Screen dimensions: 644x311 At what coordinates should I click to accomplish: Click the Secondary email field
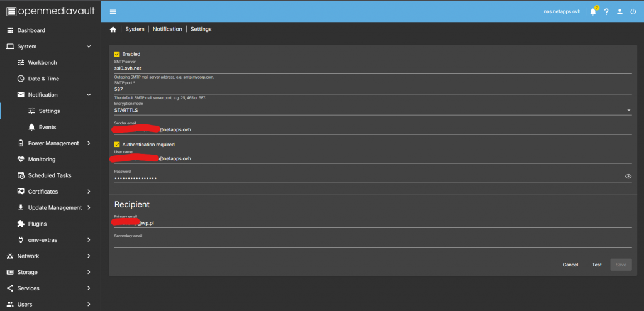[372, 243]
